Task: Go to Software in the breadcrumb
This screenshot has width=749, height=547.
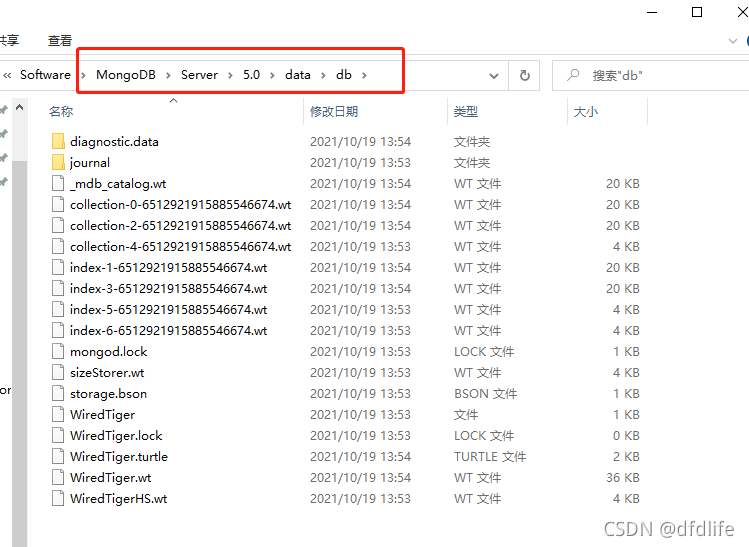Action: click(x=45, y=75)
